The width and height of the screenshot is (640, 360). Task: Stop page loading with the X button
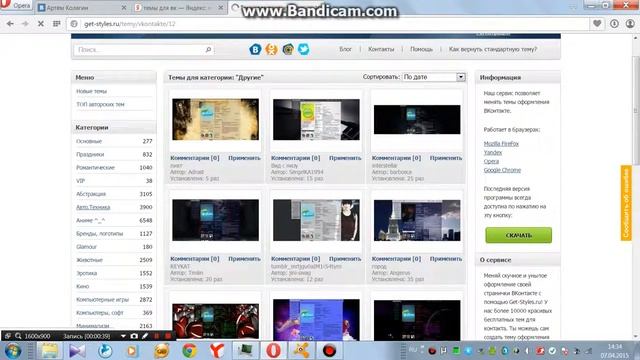pyautogui.click(x=40, y=24)
